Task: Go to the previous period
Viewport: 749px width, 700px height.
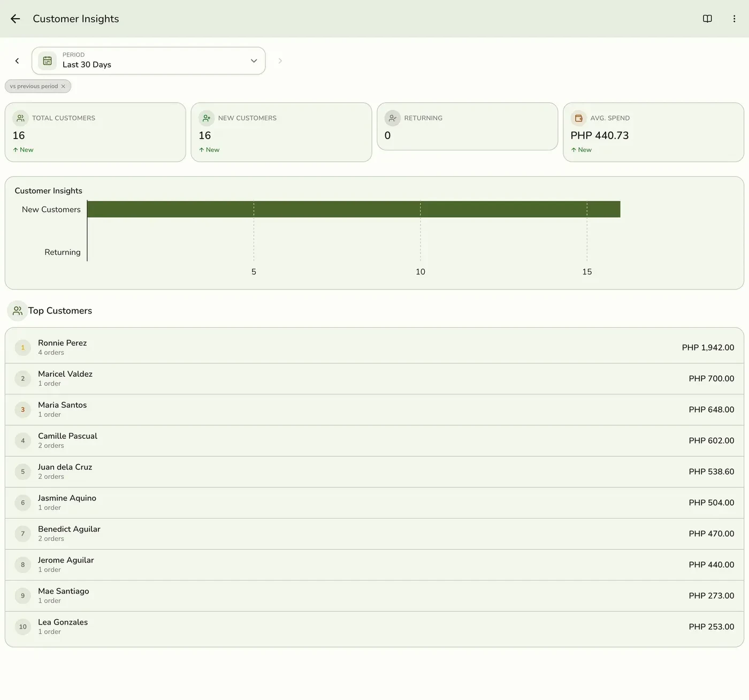Action: point(17,61)
